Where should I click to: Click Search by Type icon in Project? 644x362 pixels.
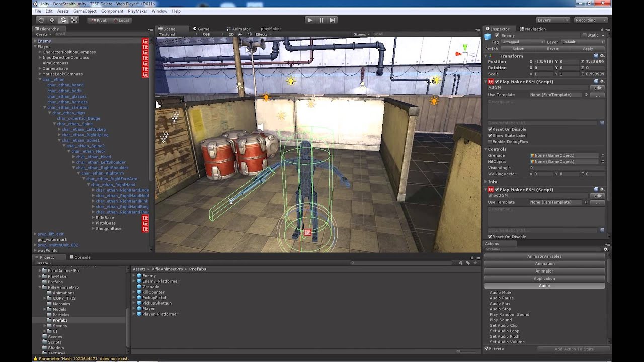point(461,263)
